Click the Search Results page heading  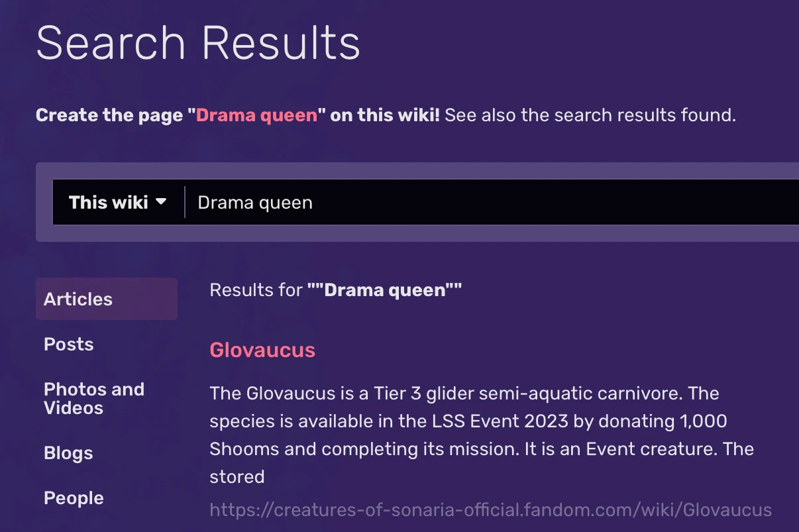point(198,44)
